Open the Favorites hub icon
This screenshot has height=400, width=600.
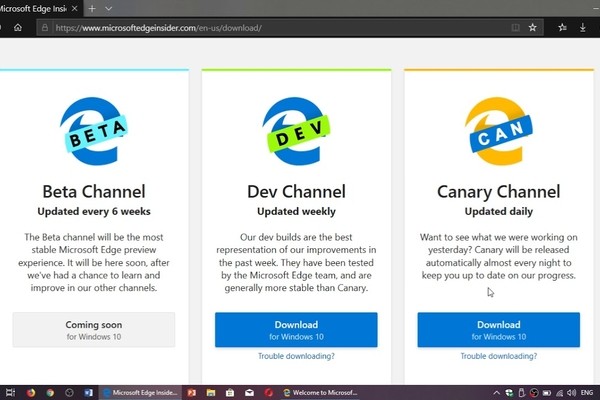tap(562, 28)
